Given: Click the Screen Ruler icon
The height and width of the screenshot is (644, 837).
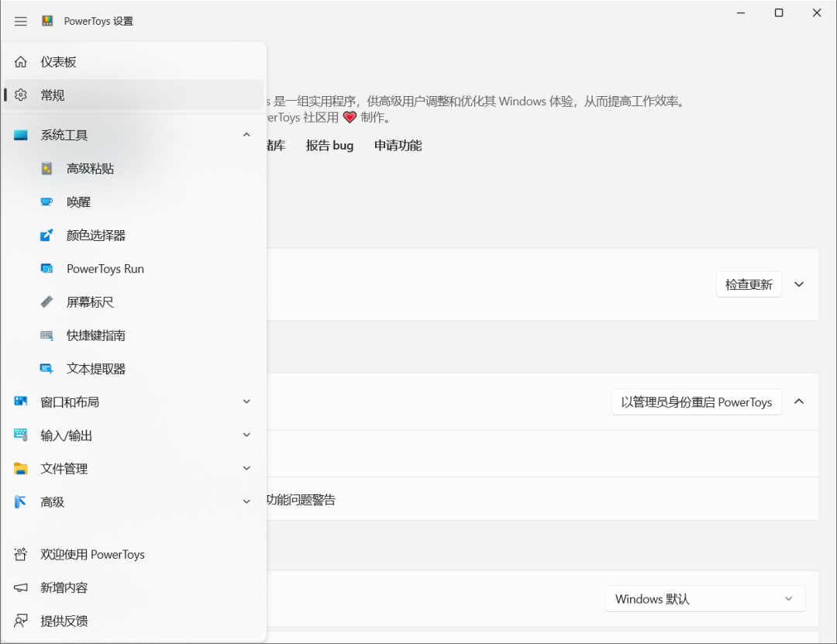Looking at the screenshot, I should (47, 301).
